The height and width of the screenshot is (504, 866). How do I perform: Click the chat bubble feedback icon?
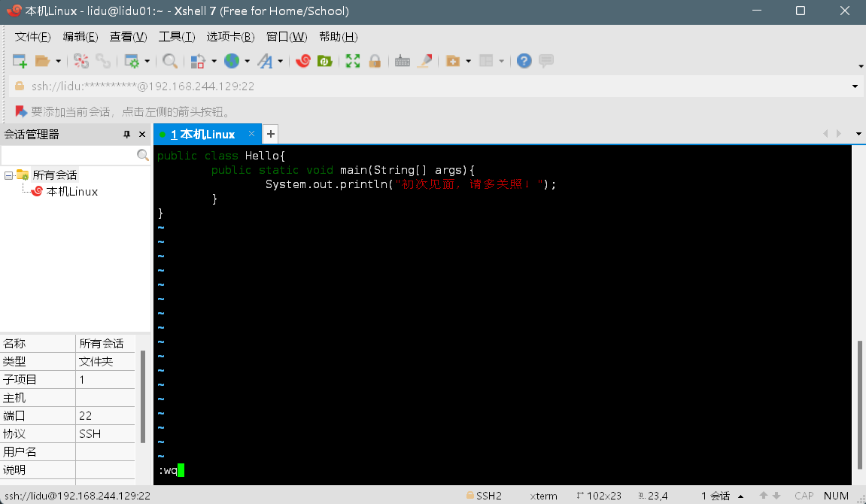[546, 61]
